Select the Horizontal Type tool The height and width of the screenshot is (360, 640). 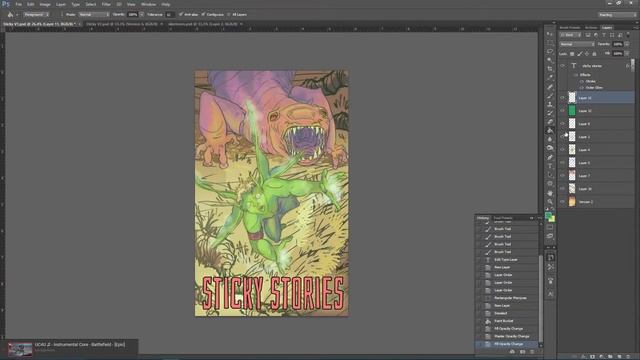click(x=550, y=166)
